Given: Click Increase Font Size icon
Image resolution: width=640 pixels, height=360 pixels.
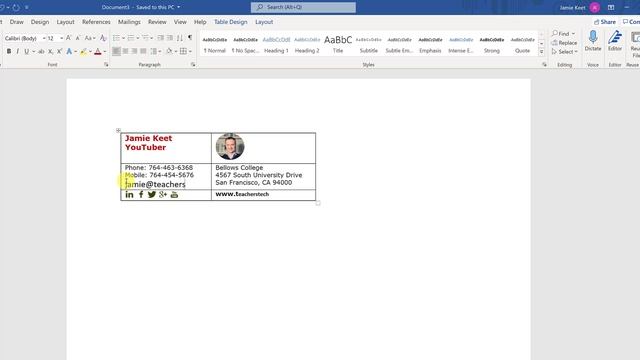Looking at the screenshot, I should tap(69, 38).
